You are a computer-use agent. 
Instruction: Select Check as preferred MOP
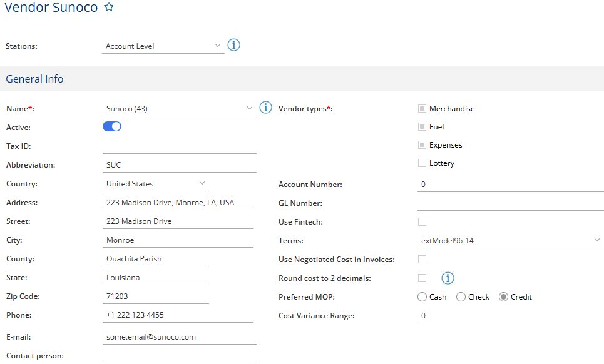tap(461, 297)
